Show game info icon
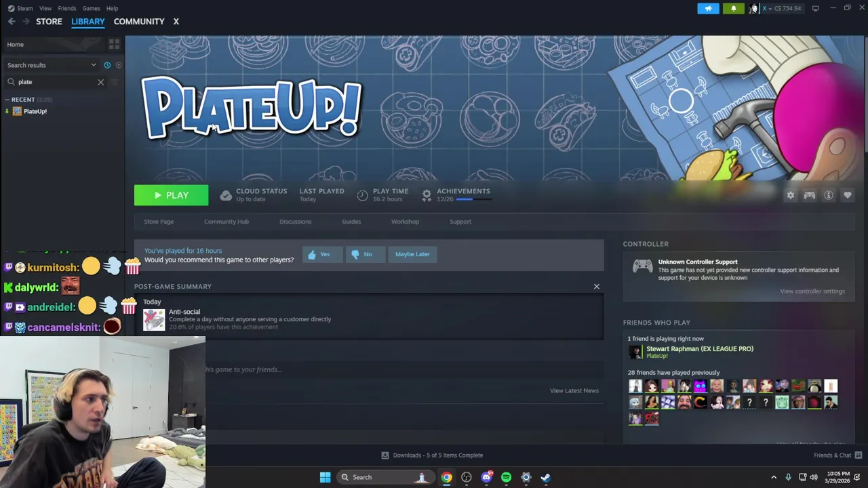 click(829, 195)
